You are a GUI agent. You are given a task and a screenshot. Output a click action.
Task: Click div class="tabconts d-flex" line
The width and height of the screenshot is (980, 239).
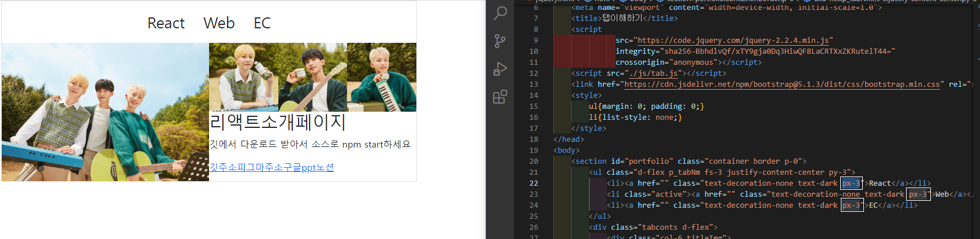click(653, 227)
